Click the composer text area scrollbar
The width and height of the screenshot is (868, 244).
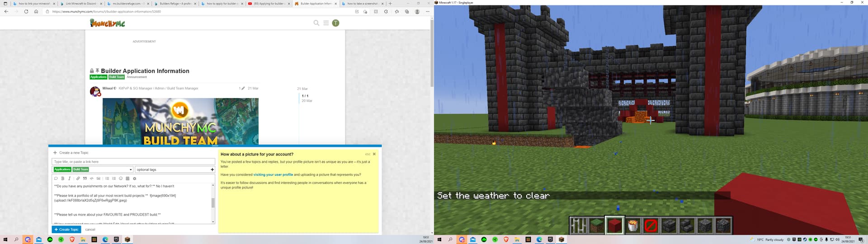(x=213, y=203)
